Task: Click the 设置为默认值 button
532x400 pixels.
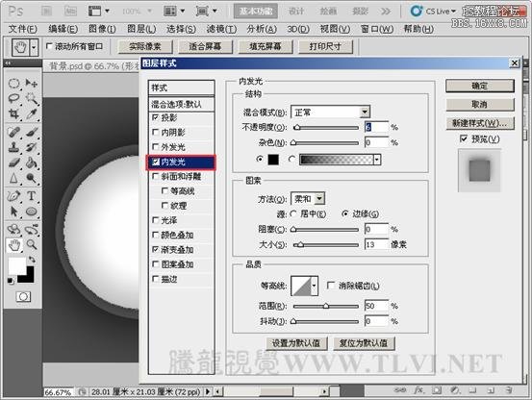Action: [296, 343]
